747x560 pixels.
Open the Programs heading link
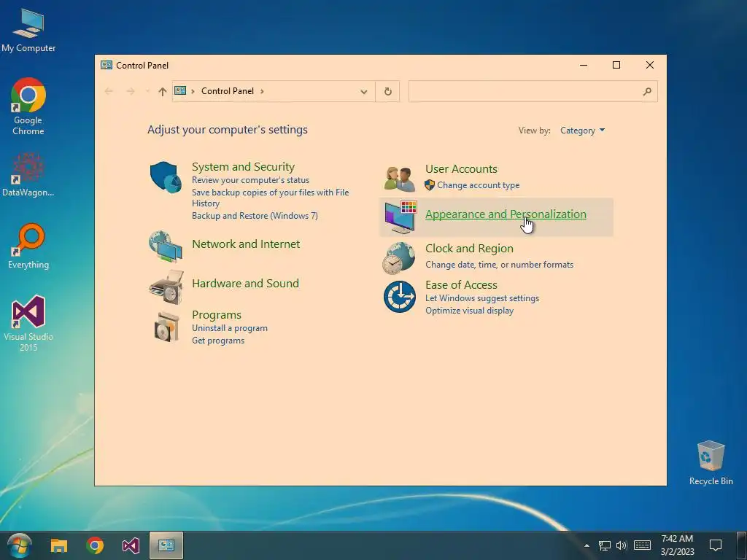[216, 315]
